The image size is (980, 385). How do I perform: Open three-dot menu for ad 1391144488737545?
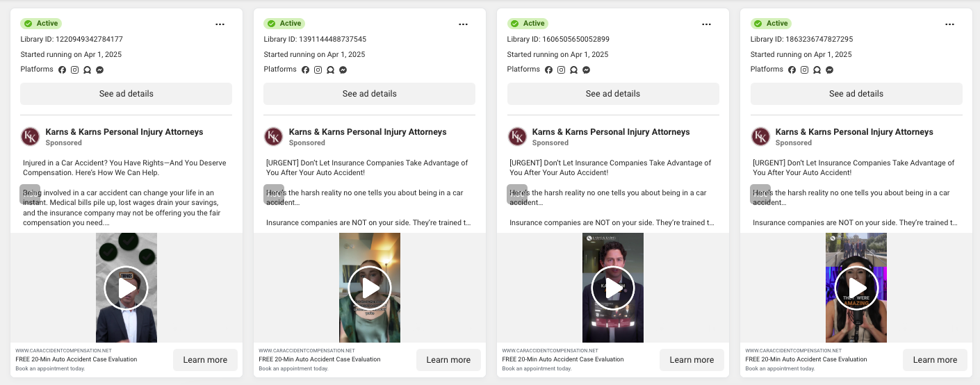(x=463, y=24)
